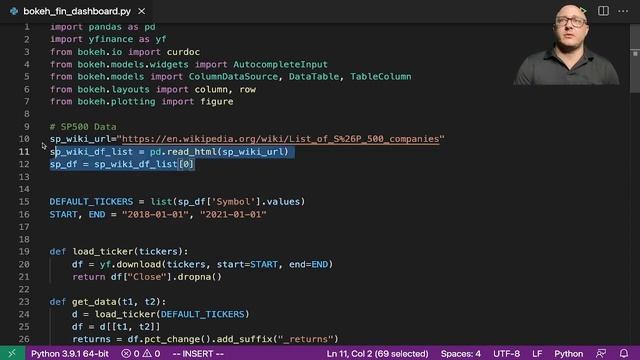Click the remote window status icon
The height and width of the screenshot is (360, 640).
[12, 353]
